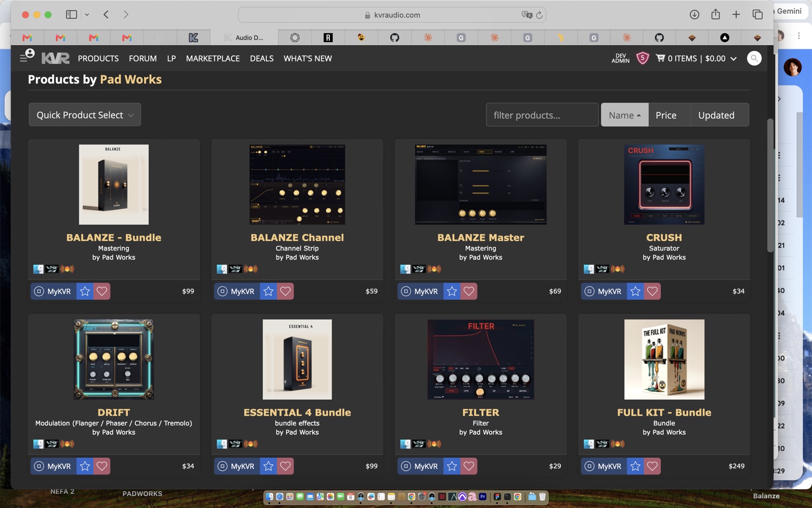812x508 pixels.
Task: Toggle the Safari sidebar button
Action: click(x=72, y=15)
